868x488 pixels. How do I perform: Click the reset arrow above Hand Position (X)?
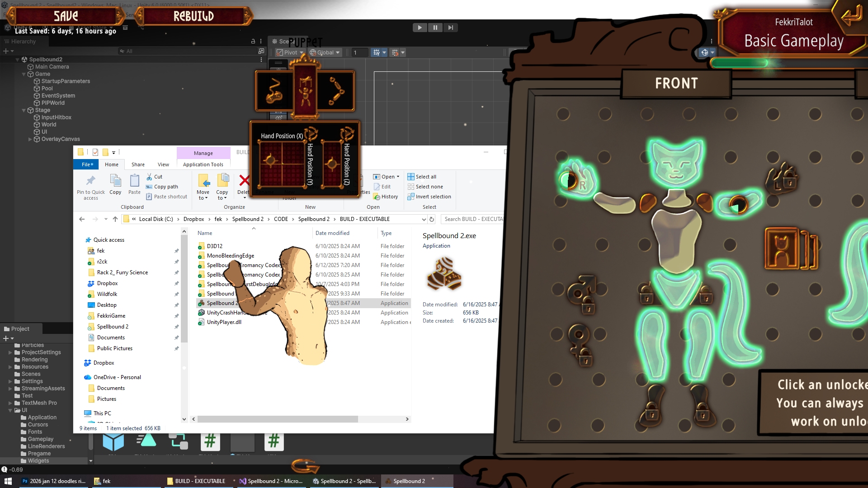coord(311,134)
